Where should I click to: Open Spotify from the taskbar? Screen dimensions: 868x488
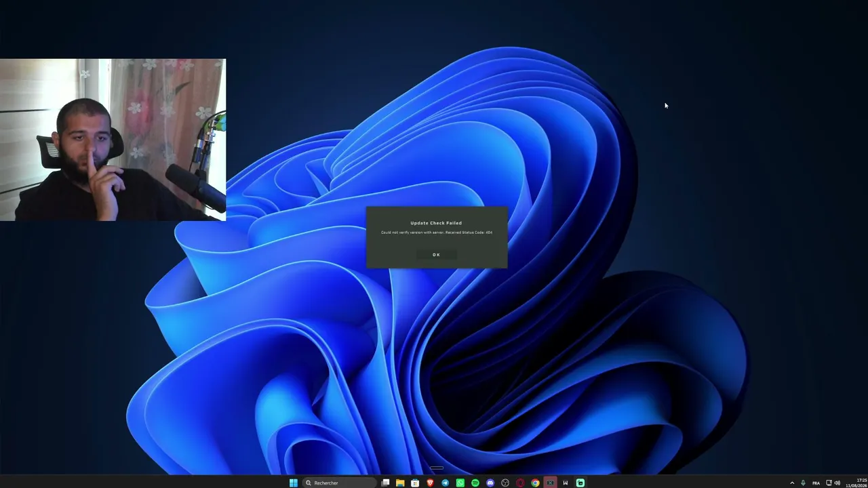(x=475, y=483)
